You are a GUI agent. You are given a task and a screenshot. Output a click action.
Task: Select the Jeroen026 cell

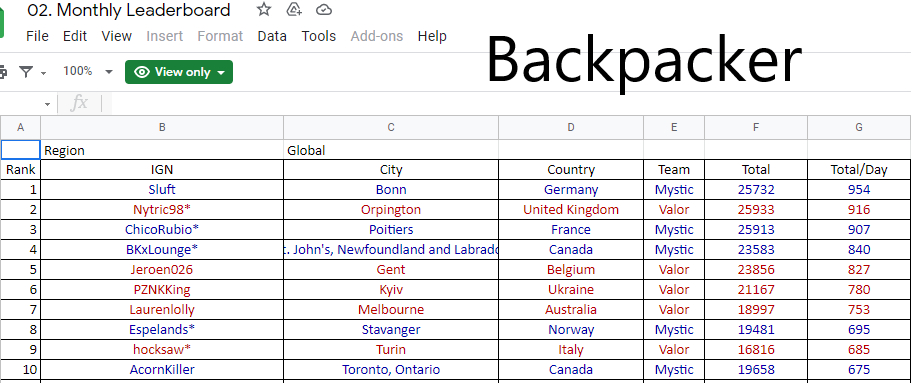click(x=162, y=270)
